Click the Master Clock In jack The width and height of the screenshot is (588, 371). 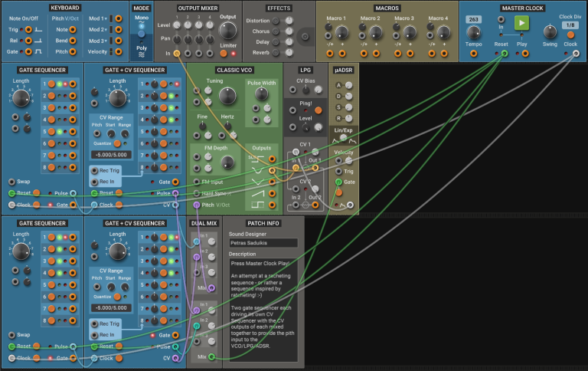(501, 19)
